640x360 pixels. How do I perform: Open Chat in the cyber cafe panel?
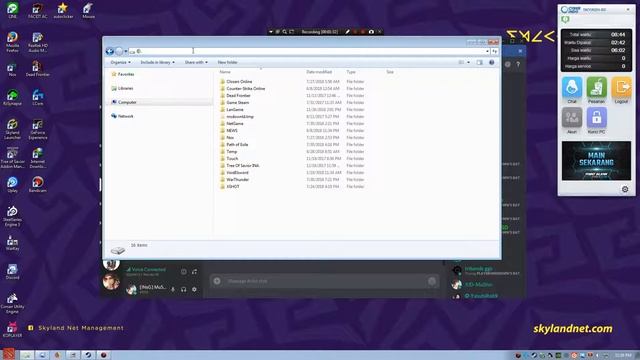572,90
